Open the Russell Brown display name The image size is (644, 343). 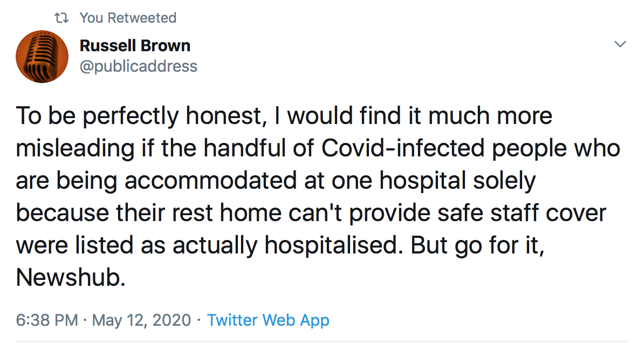(x=135, y=46)
